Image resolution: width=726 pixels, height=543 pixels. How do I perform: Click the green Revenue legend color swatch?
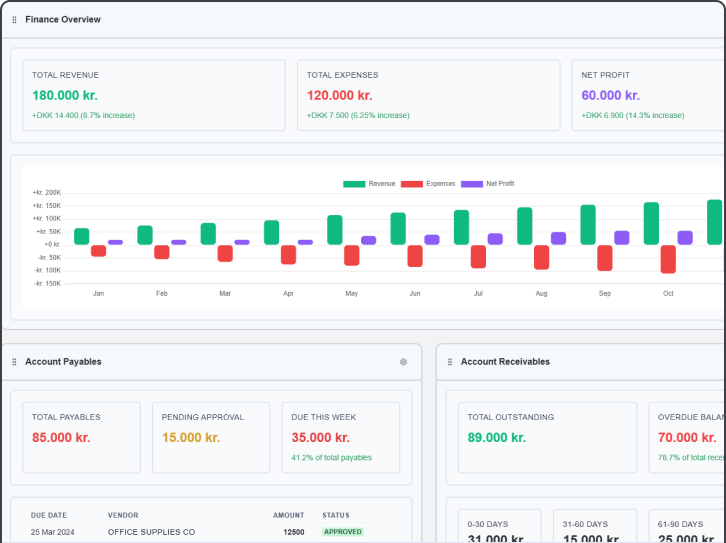[354, 184]
